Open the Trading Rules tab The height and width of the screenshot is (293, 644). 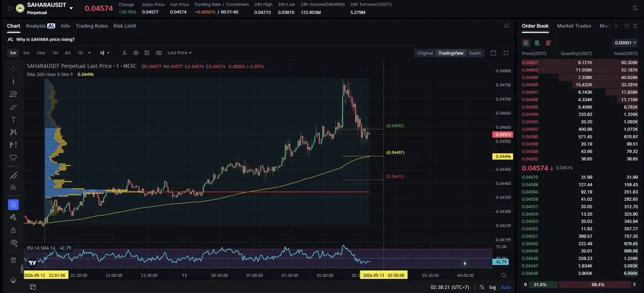tap(91, 26)
